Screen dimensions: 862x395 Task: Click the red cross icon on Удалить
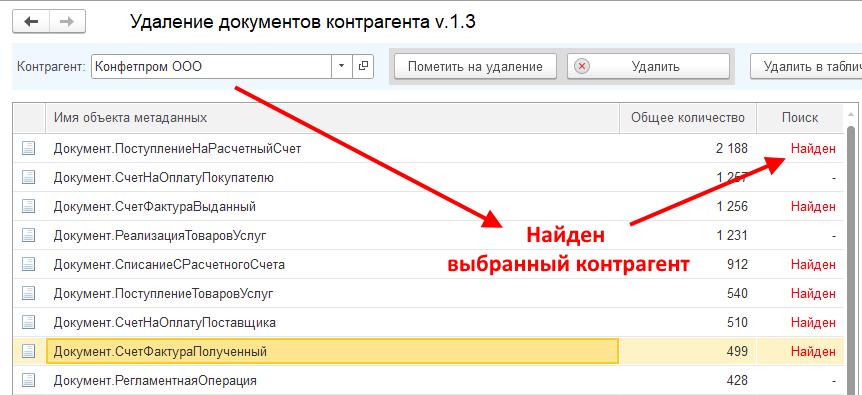[x=582, y=66]
